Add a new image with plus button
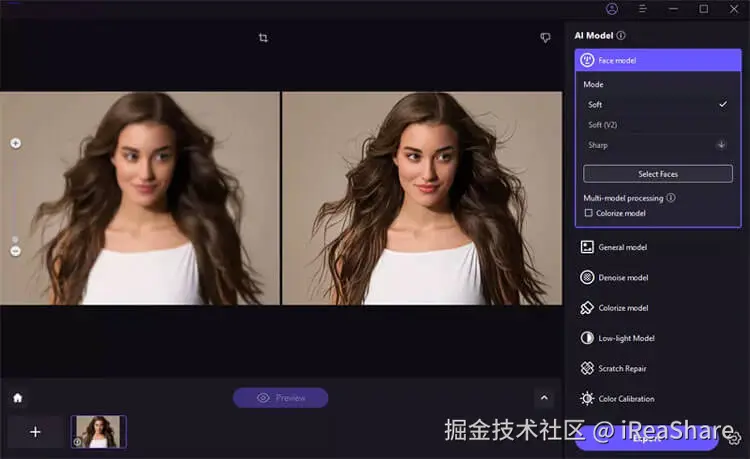 click(x=35, y=432)
